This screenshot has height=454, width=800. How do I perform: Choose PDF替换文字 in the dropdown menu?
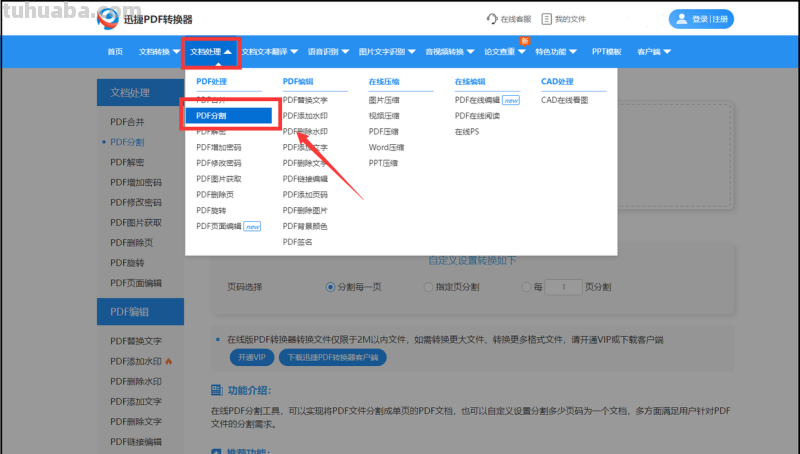tap(305, 100)
